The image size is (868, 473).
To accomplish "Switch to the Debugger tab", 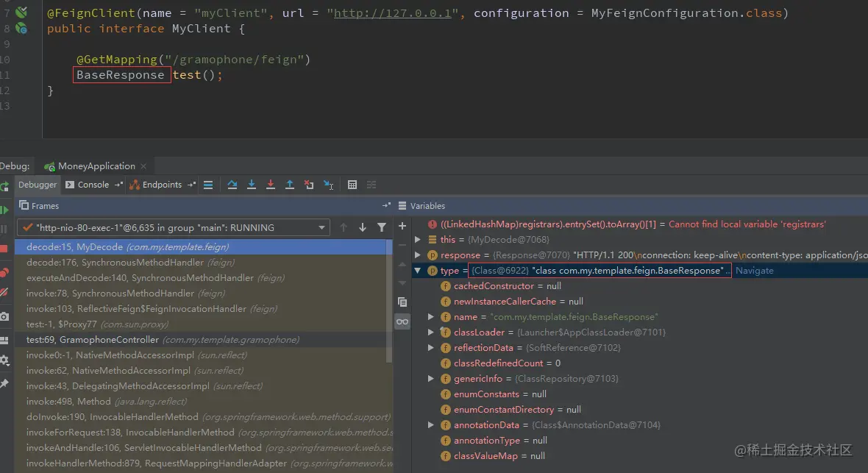I will 38,185.
